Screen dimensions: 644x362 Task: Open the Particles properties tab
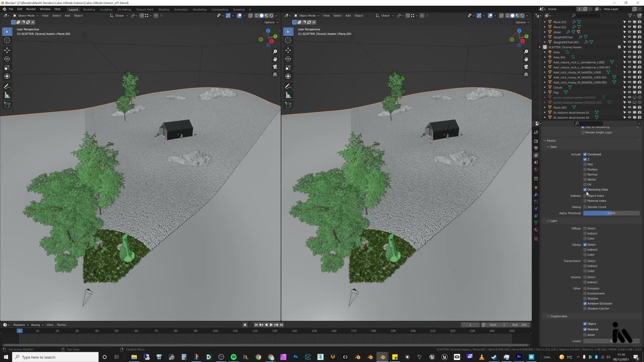click(x=536, y=201)
